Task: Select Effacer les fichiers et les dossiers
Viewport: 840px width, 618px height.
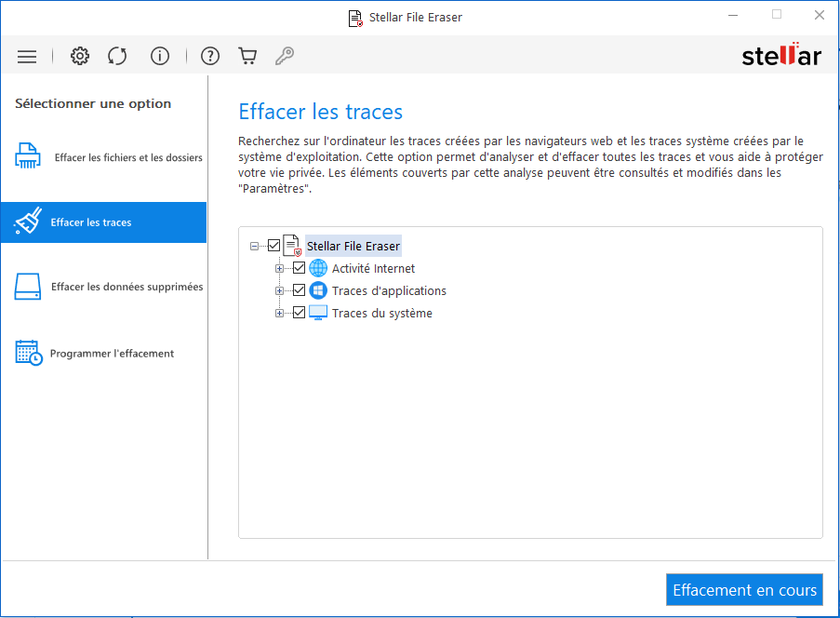Action: (104, 157)
